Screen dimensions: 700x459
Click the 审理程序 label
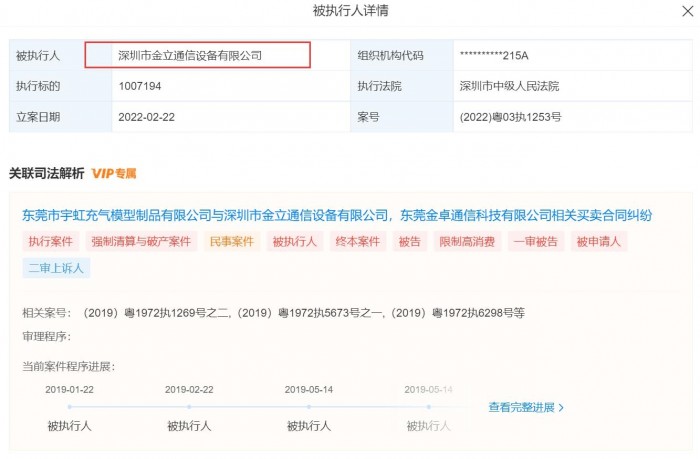tap(47, 336)
